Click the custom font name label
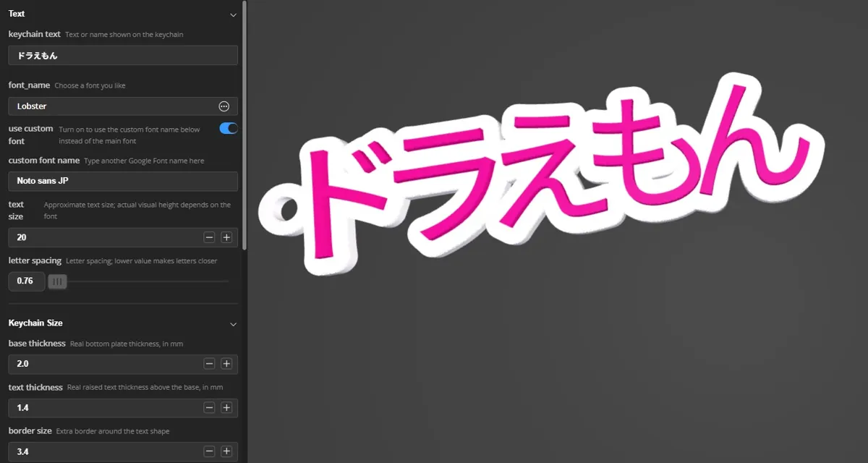 pyautogui.click(x=44, y=160)
